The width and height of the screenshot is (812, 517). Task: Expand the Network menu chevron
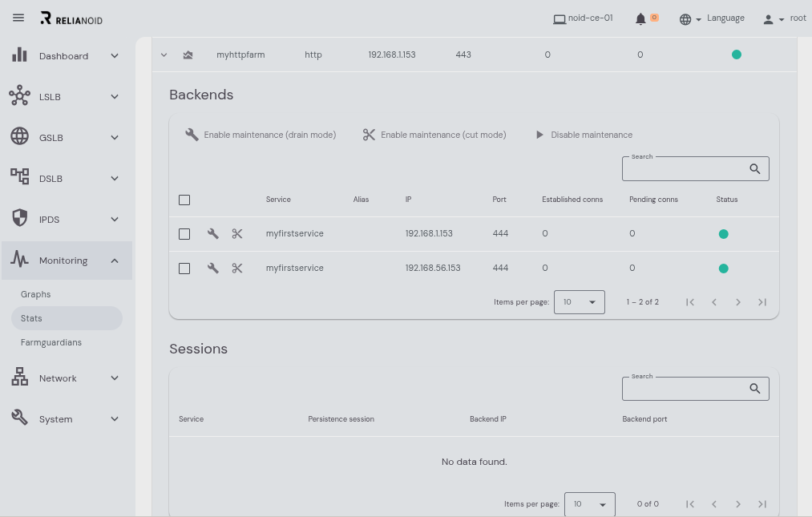115,378
